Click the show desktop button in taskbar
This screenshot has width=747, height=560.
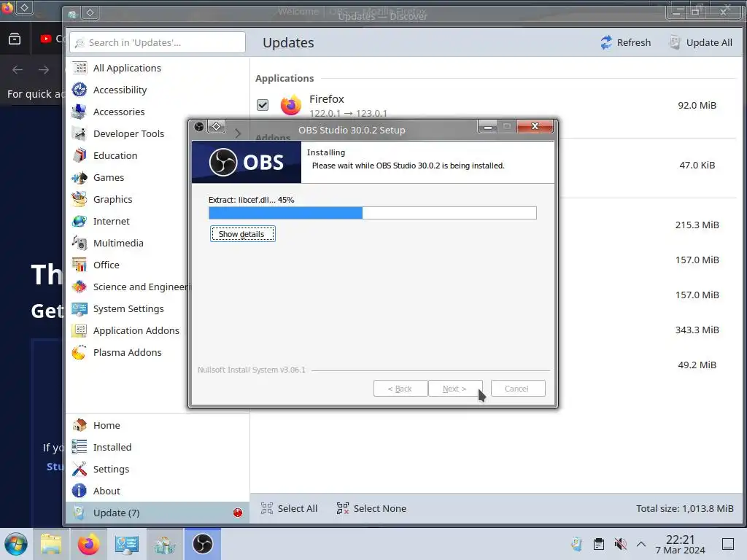pos(728,544)
